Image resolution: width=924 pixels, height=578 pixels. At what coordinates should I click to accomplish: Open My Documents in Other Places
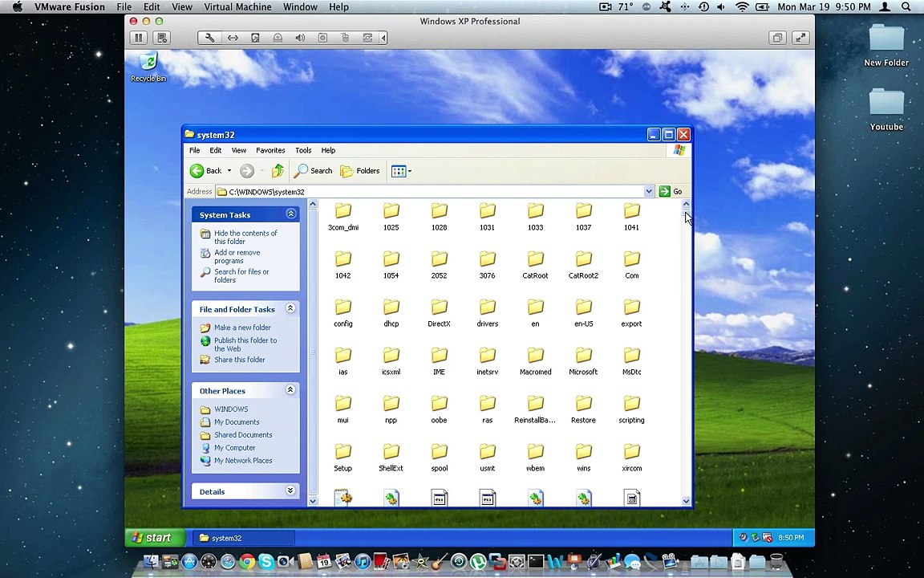(237, 421)
